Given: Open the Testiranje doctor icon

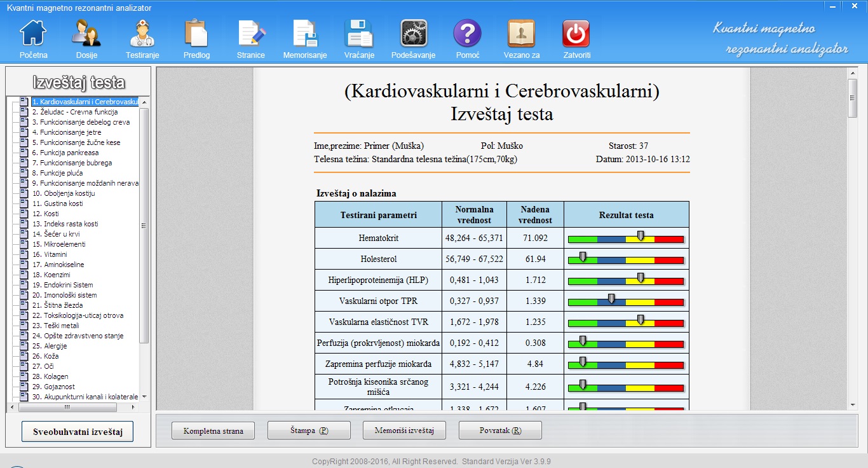Looking at the screenshot, I should click(x=142, y=34).
